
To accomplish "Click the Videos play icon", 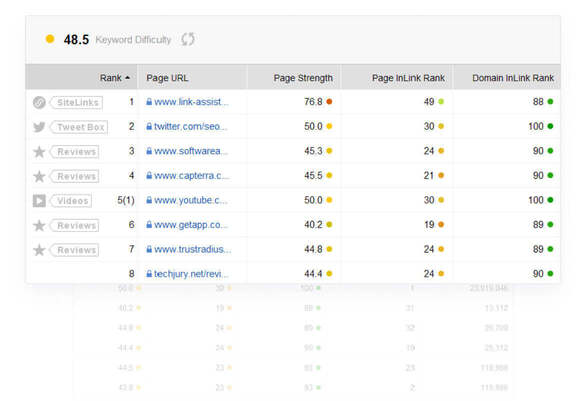I will 39,201.
